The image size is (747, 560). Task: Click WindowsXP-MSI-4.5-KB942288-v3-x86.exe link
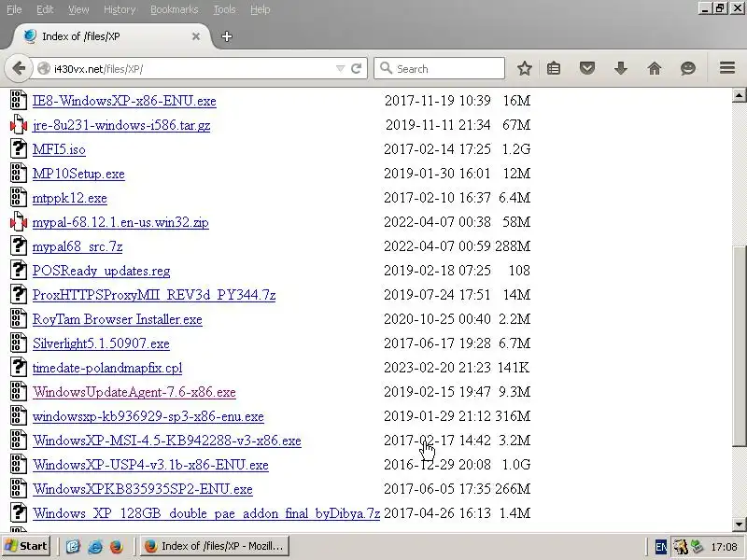167,441
